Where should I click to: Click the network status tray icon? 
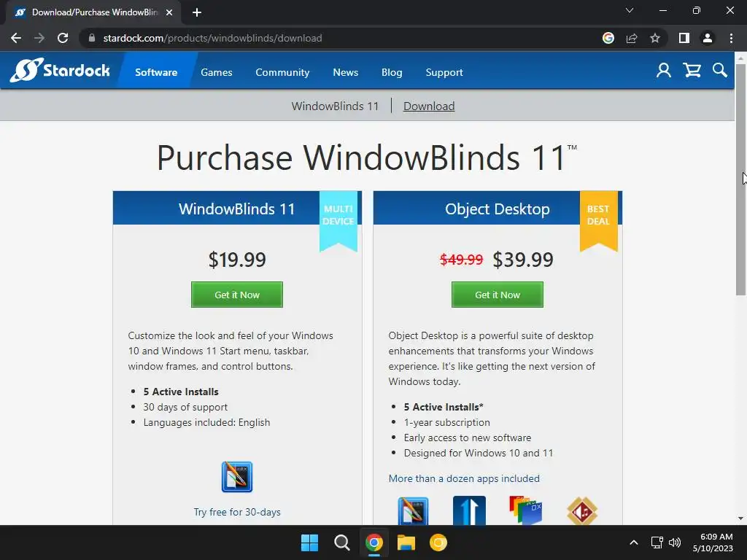pos(657,542)
